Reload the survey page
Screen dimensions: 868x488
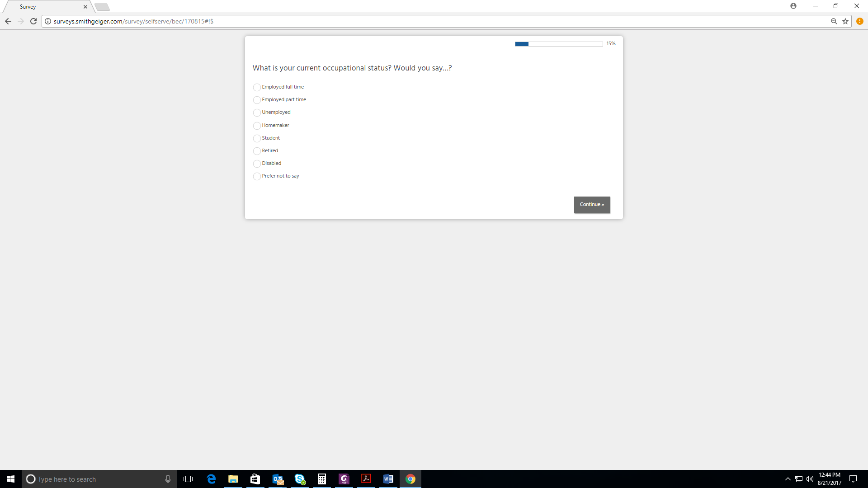[33, 21]
